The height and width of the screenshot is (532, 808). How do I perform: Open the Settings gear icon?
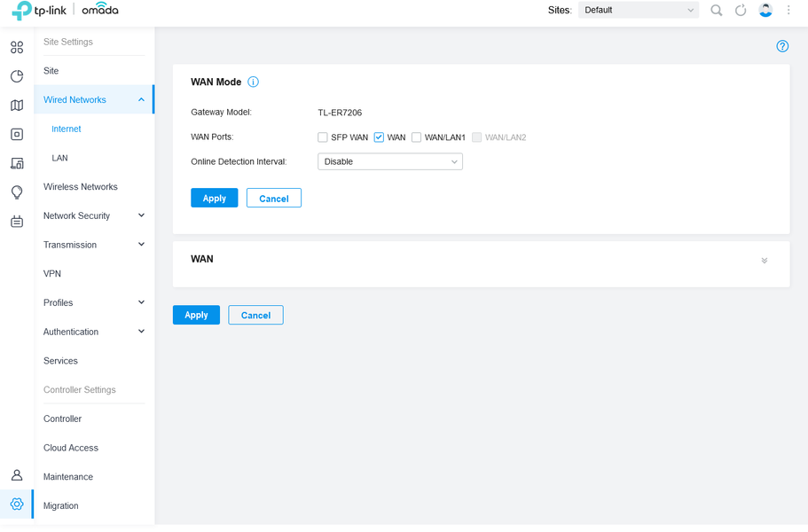point(17,504)
